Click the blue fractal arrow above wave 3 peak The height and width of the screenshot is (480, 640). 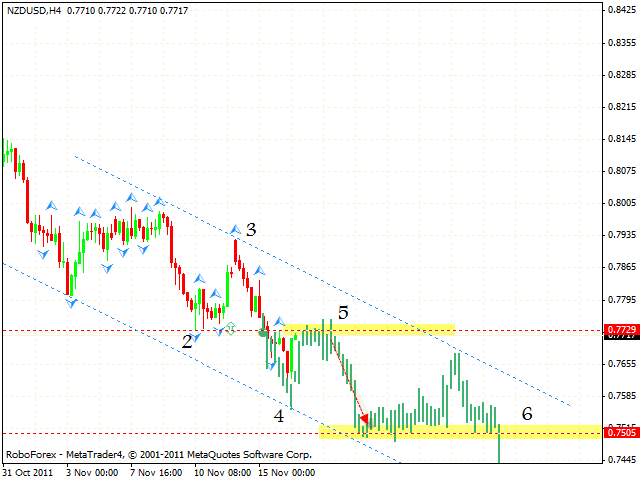[236, 230]
